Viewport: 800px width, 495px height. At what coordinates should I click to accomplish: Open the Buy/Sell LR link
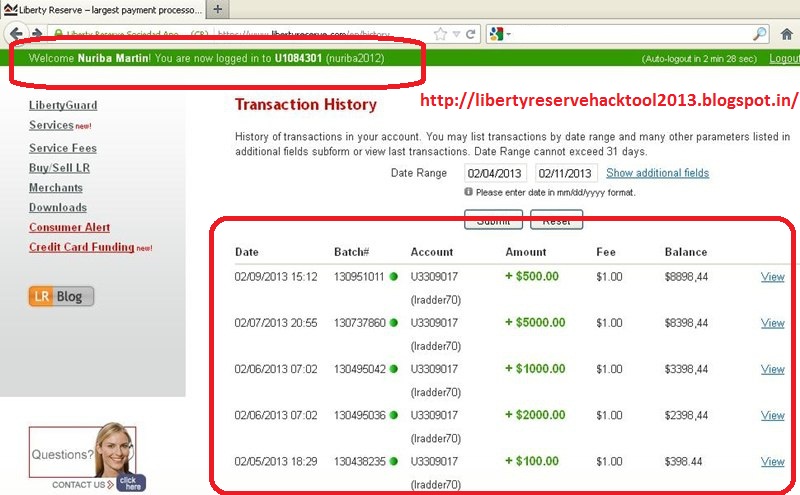[x=59, y=168]
